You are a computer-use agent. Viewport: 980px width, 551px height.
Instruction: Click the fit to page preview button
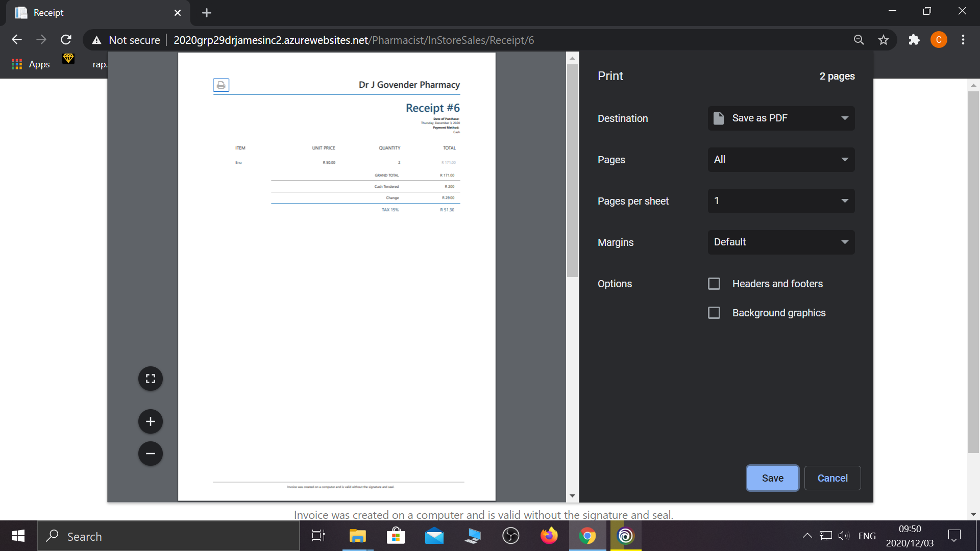coord(150,379)
